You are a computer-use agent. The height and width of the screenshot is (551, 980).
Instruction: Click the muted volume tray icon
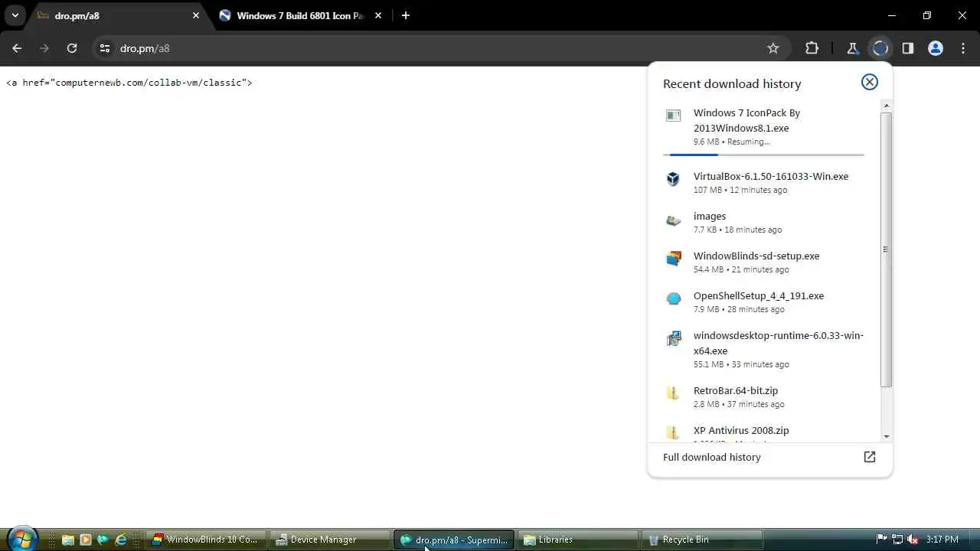(x=913, y=540)
